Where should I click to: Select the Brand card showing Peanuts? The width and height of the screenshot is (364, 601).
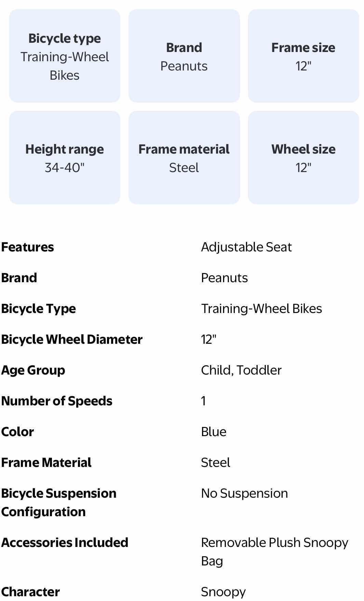click(x=184, y=56)
